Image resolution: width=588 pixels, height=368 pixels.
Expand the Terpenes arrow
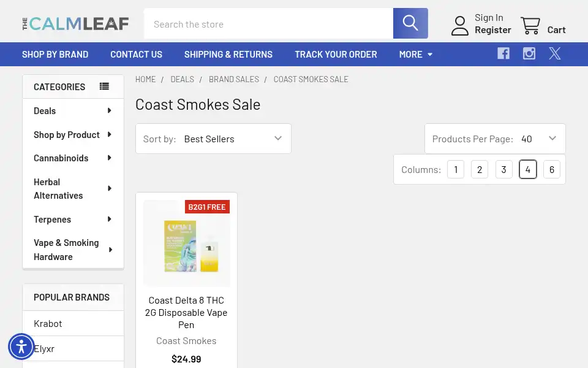pyautogui.click(x=109, y=219)
